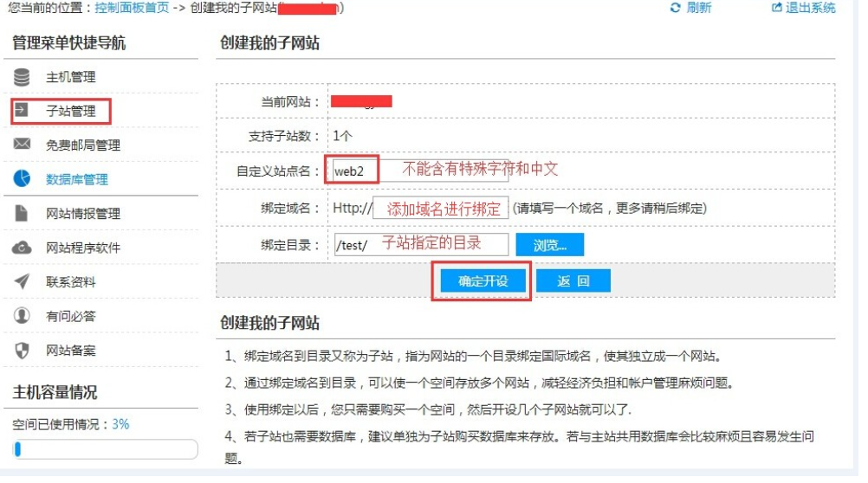Follow the 控制面板首页 breadcrumb link
Viewport: 868px width, 483px height.
pyautogui.click(x=131, y=8)
